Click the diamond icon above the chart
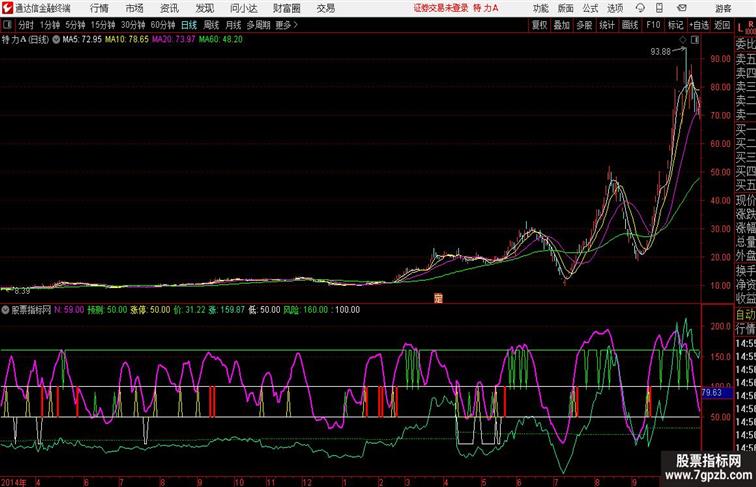The height and width of the screenshot is (487, 756). (683, 41)
